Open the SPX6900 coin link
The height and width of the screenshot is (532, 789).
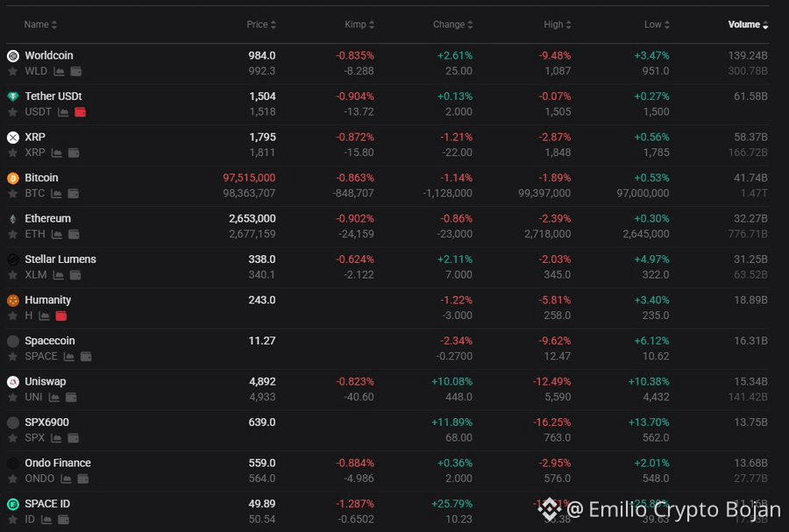click(x=46, y=422)
